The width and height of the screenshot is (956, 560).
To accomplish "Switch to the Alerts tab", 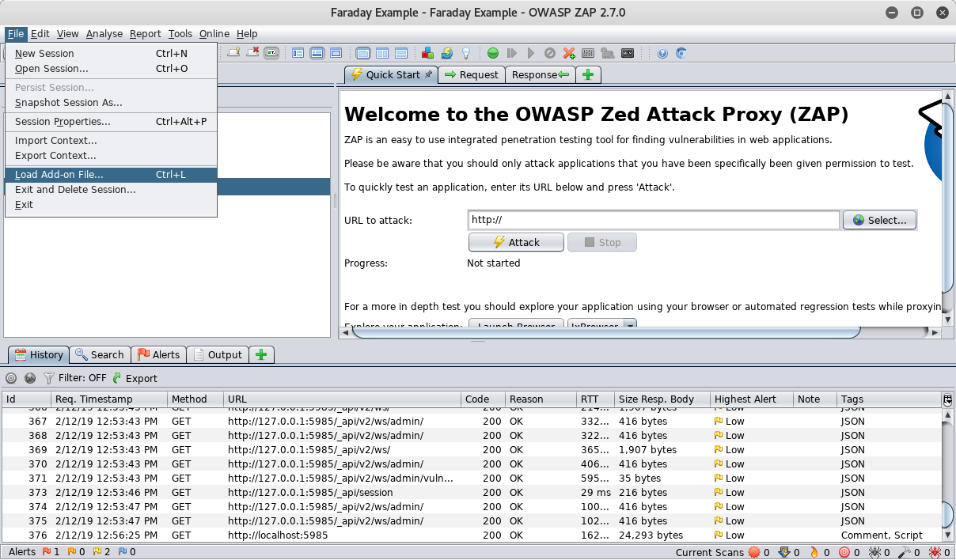I will [x=159, y=354].
